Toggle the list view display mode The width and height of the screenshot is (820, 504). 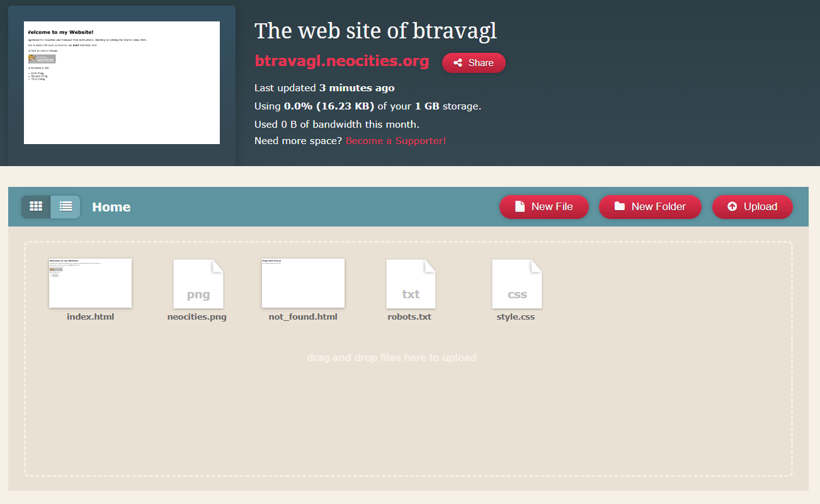pos(65,206)
